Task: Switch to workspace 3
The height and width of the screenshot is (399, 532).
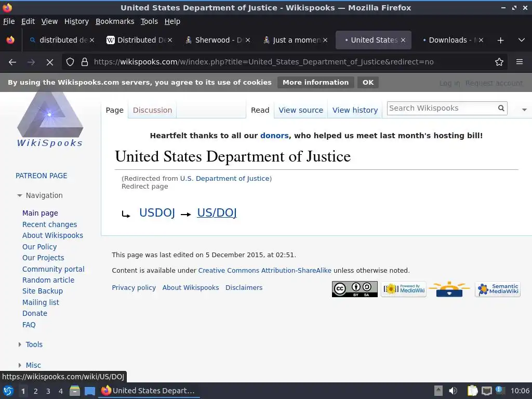Action: click(48, 391)
